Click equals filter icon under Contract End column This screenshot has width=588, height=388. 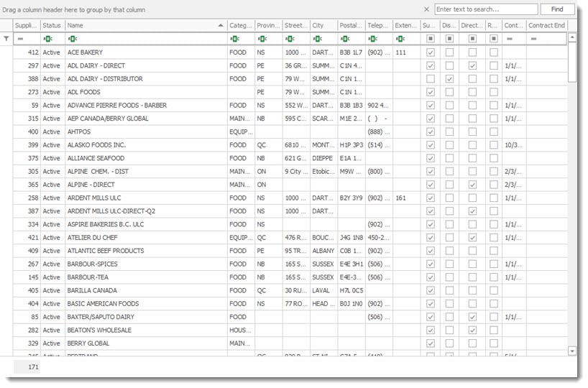533,39
